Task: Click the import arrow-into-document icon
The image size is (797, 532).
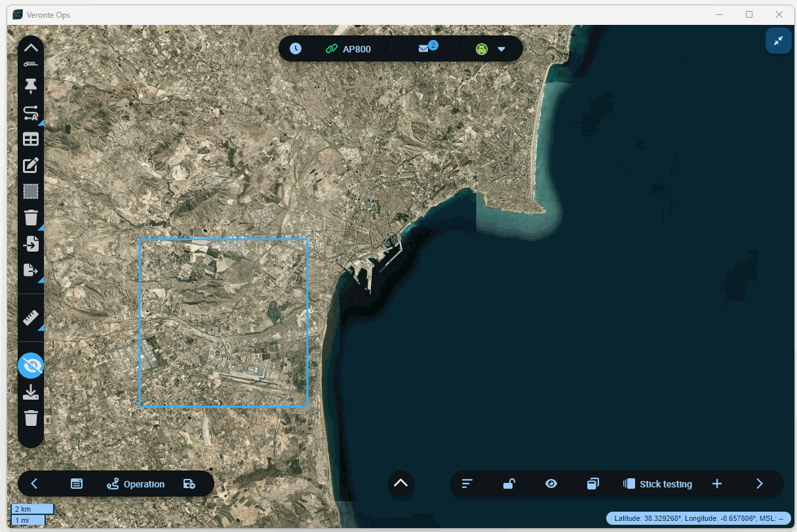Action: (31, 244)
